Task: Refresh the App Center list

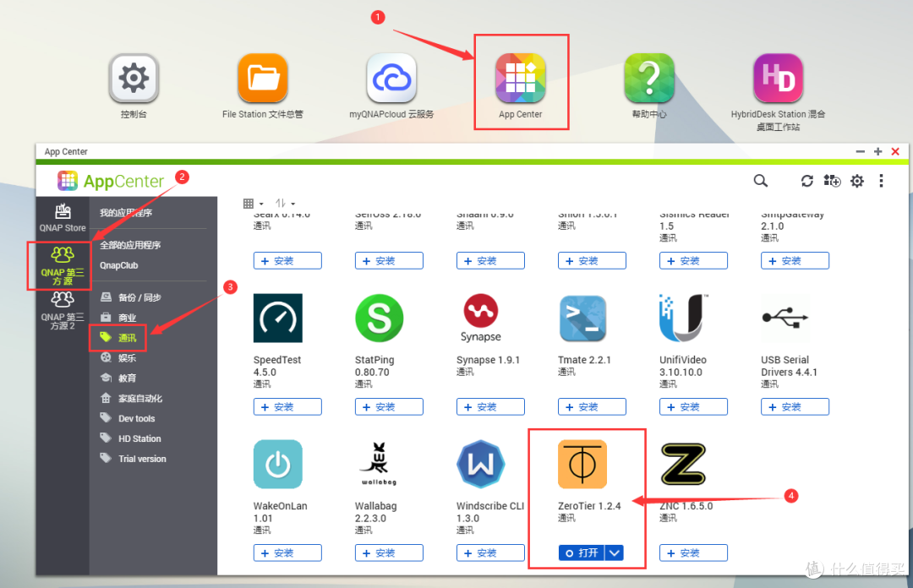Action: tap(807, 181)
